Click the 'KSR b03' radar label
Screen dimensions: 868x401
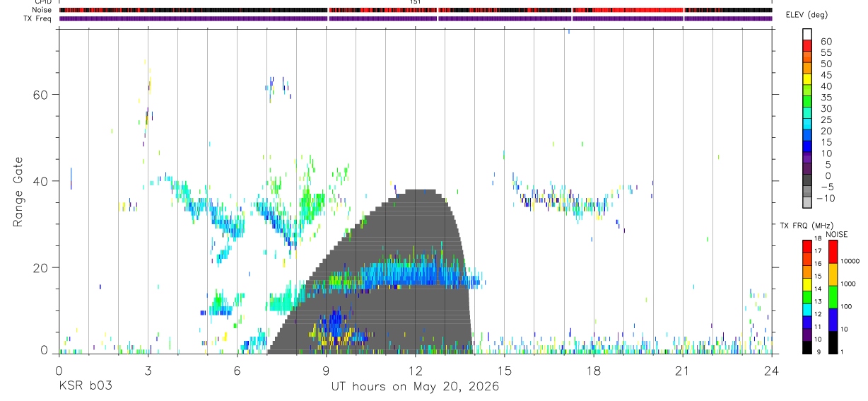click(85, 386)
